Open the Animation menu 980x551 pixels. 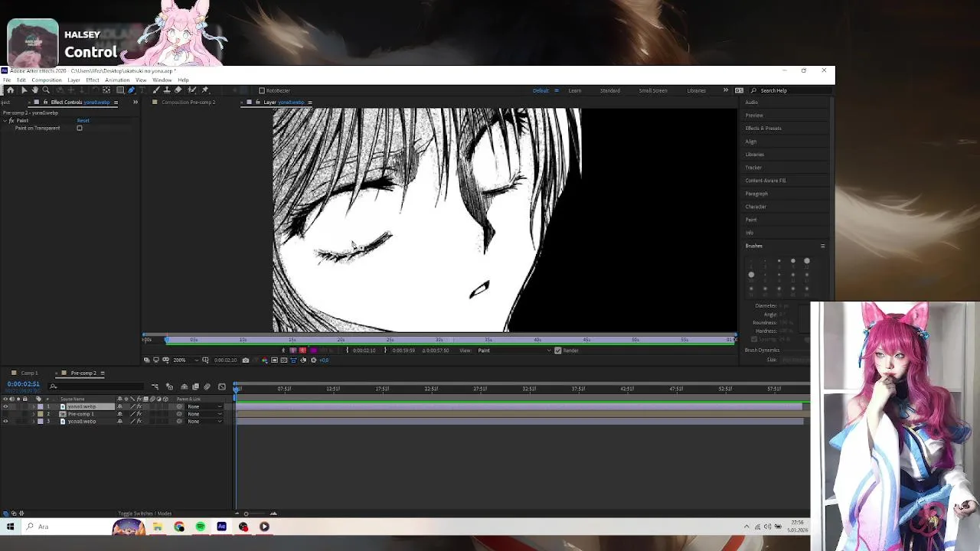click(117, 80)
